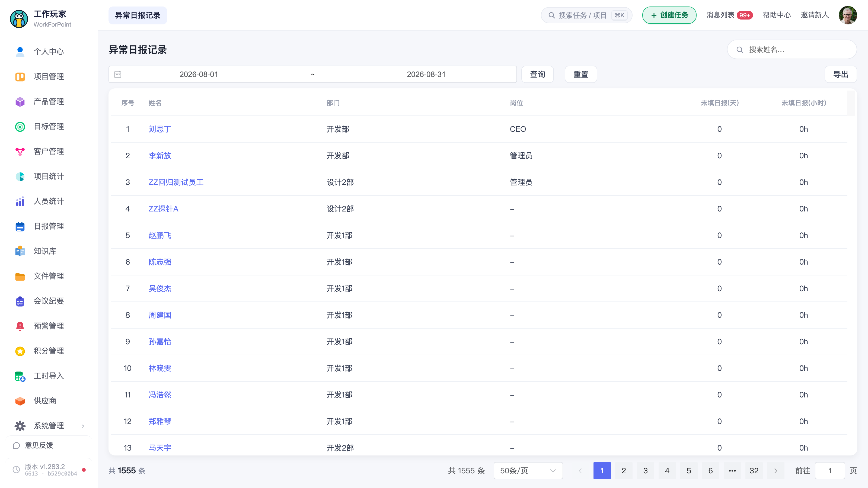Open 项目统计 from the sidebar
Viewport: 868px width, 488px height.
[x=49, y=176]
